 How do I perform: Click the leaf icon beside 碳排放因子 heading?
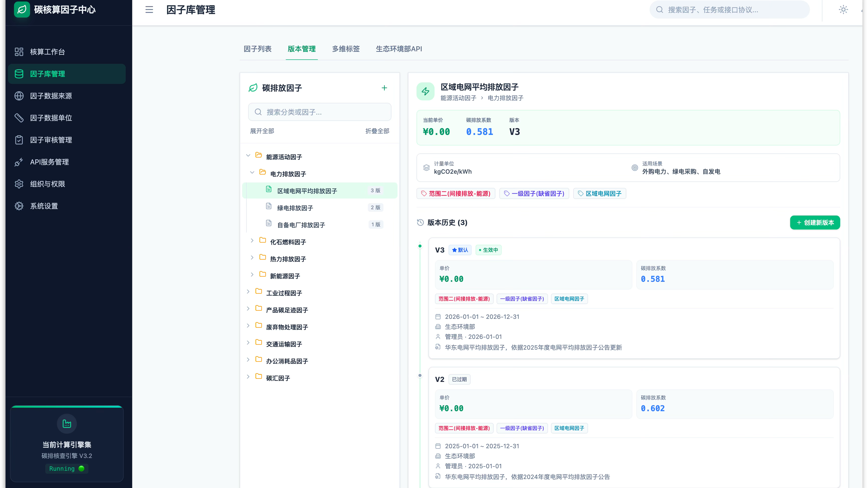click(253, 88)
